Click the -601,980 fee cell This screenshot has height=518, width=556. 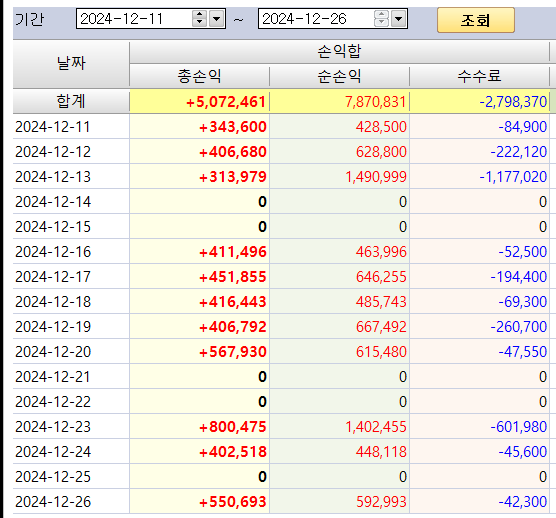point(479,427)
